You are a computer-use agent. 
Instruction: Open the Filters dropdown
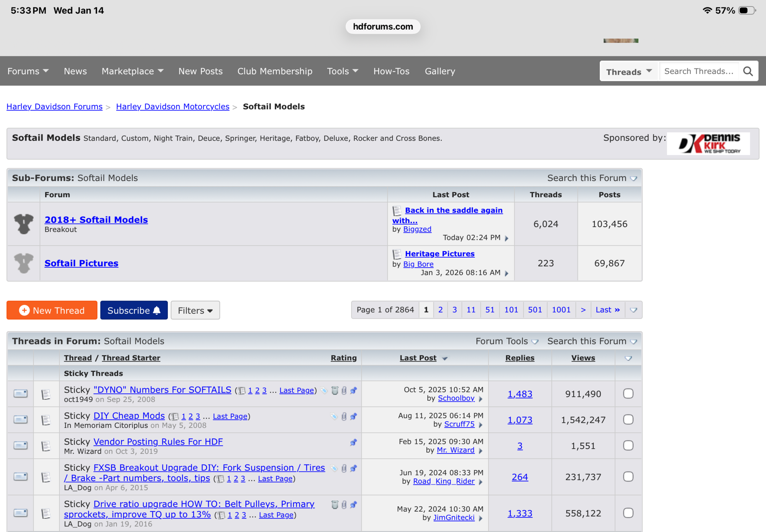pos(195,310)
